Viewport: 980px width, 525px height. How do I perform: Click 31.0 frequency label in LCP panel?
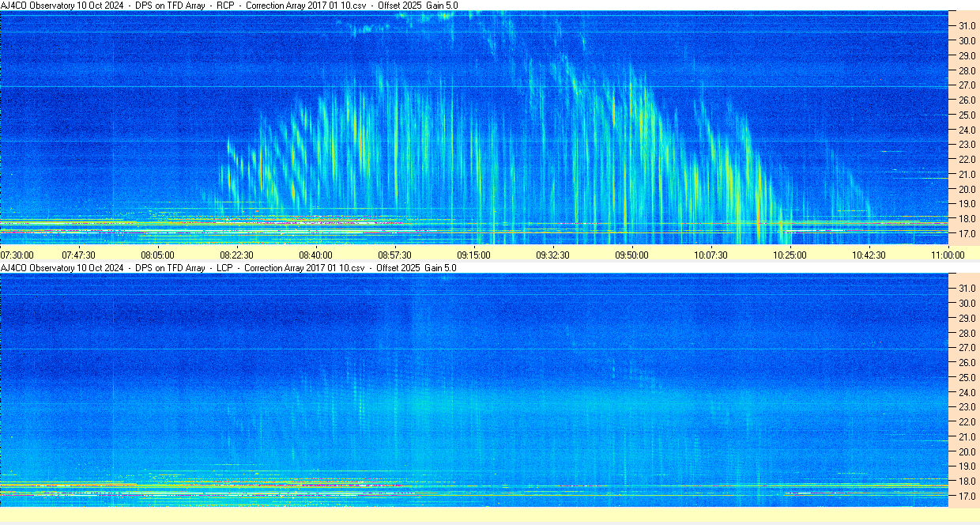[967, 288]
